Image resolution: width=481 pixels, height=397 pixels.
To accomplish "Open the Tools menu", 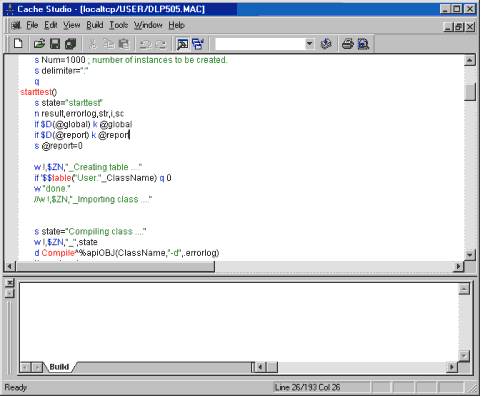I will pos(119,25).
